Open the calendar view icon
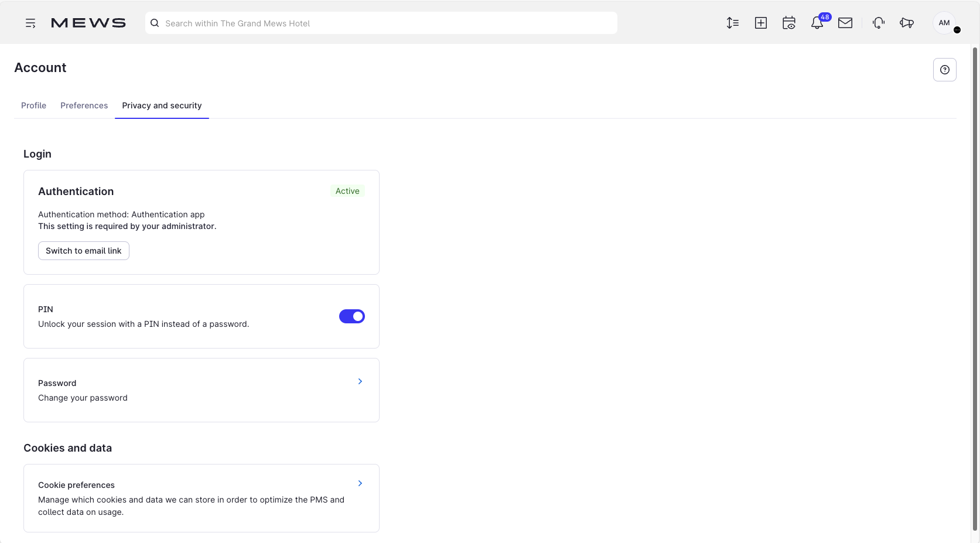This screenshot has height=543, width=980. 789,23
